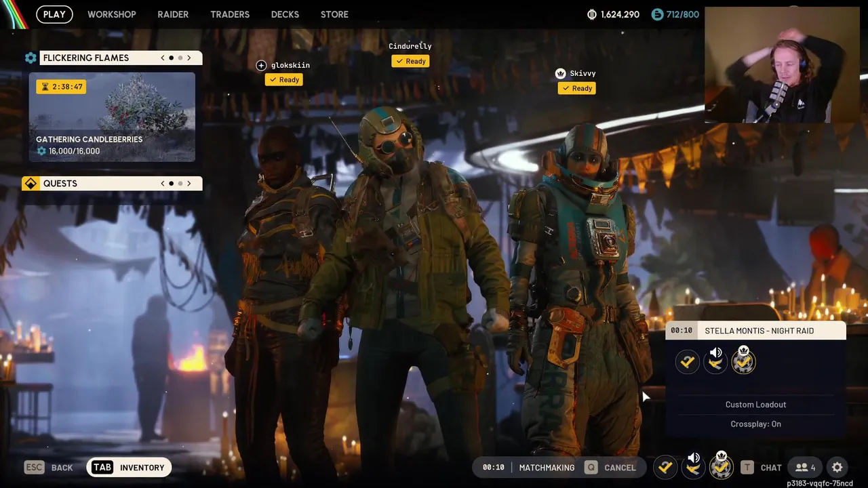Click the ESC key icon
Screen dimensions: 868x488
(35, 467)
